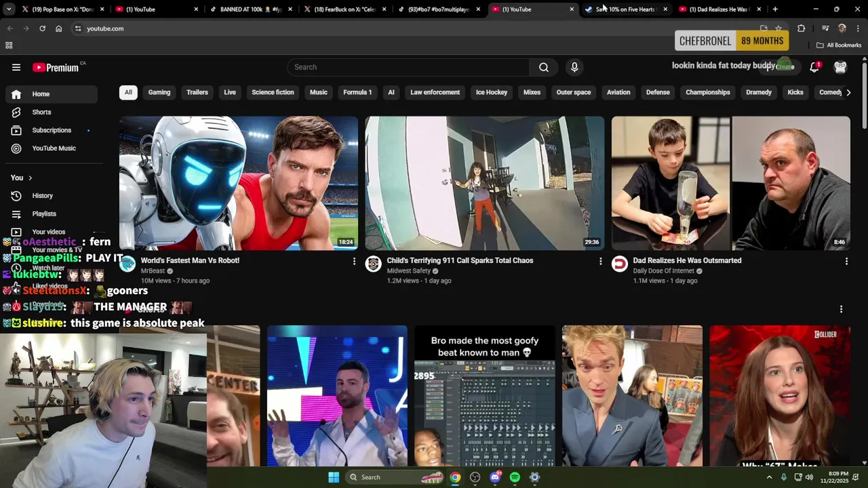Open the MrBeast channel avatar
Screen dimensions: 868x488
127,264
